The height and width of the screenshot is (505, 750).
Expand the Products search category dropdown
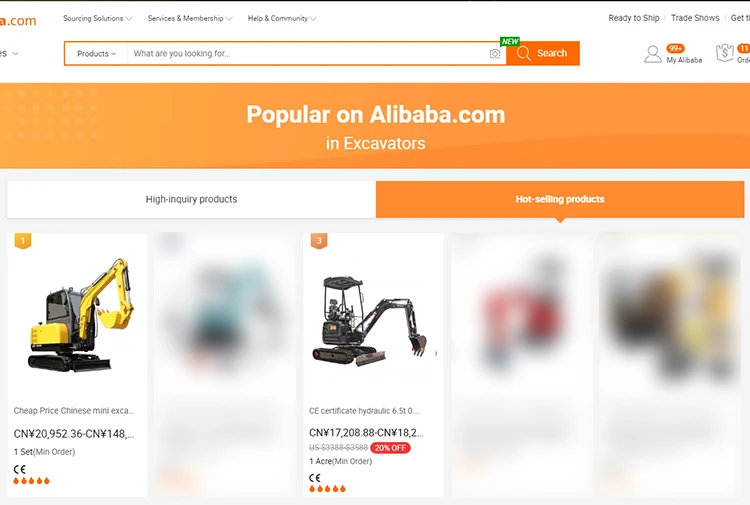click(97, 54)
